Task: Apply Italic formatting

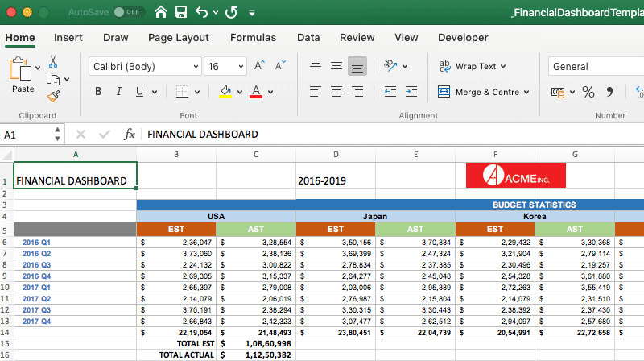Action: (x=119, y=92)
